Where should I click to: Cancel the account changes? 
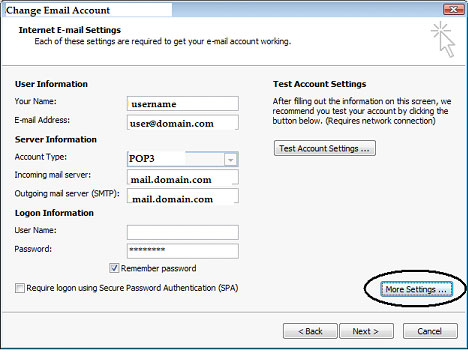[x=430, y=331]
